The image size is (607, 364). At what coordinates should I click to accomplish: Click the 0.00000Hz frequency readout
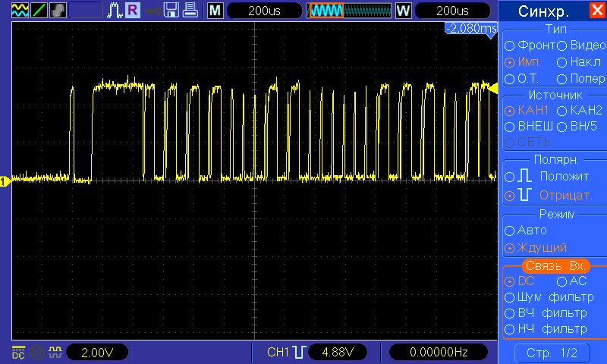(x=439, y=352)
